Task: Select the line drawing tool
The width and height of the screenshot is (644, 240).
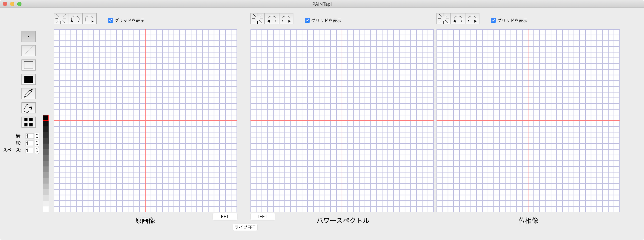Action: point(29,51)
